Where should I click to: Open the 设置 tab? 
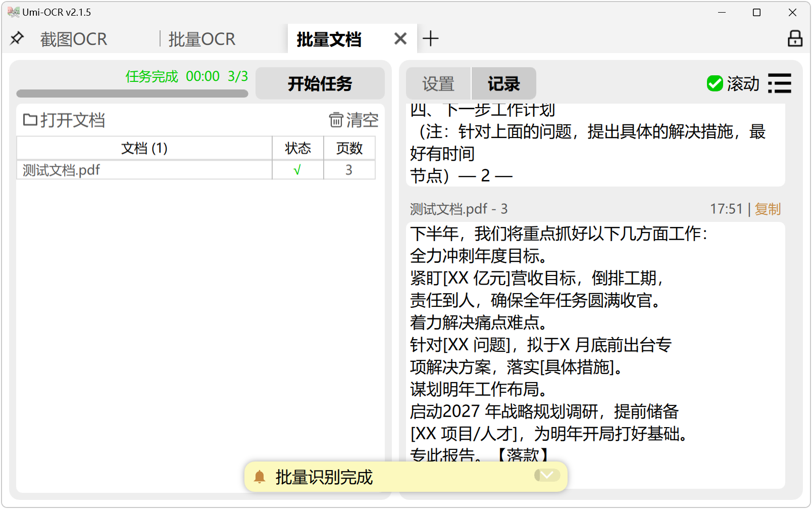pyautogui.click(x=438, y=83)
